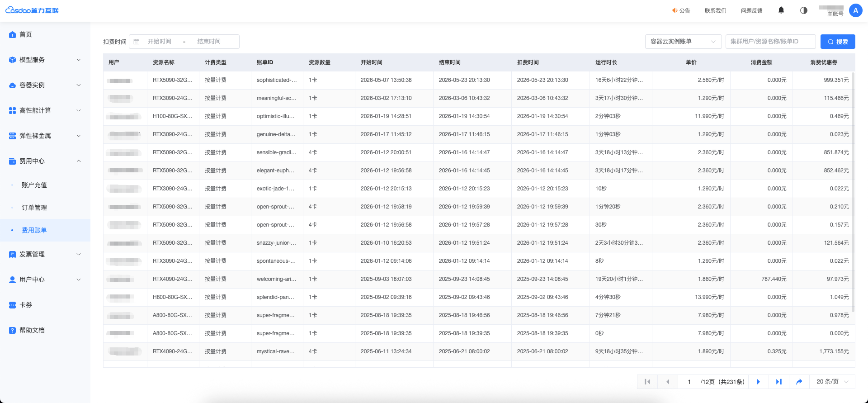Toggle dark mode contrast icon
Viewport: 868px width, 403px height.
coord(803,10)
